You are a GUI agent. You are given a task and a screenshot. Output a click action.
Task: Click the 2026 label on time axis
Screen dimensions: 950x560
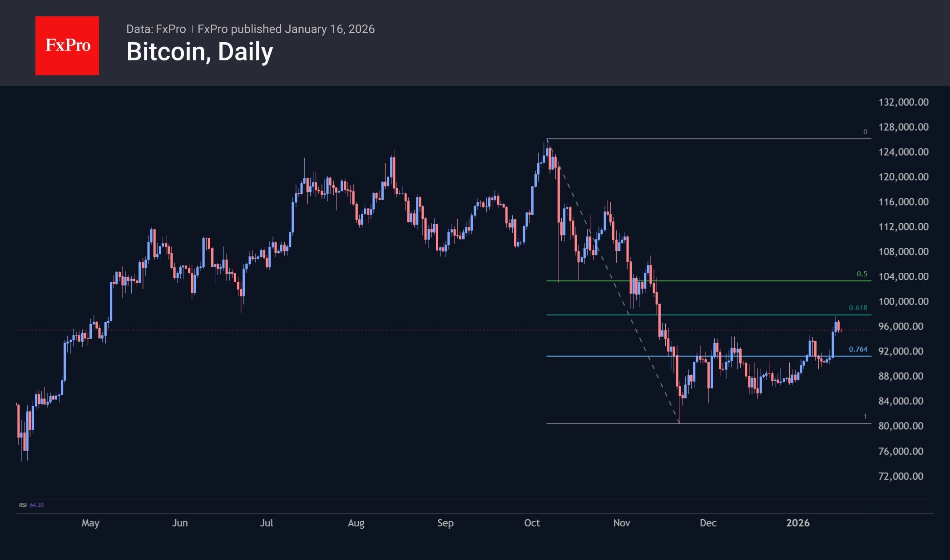point(798,523)
